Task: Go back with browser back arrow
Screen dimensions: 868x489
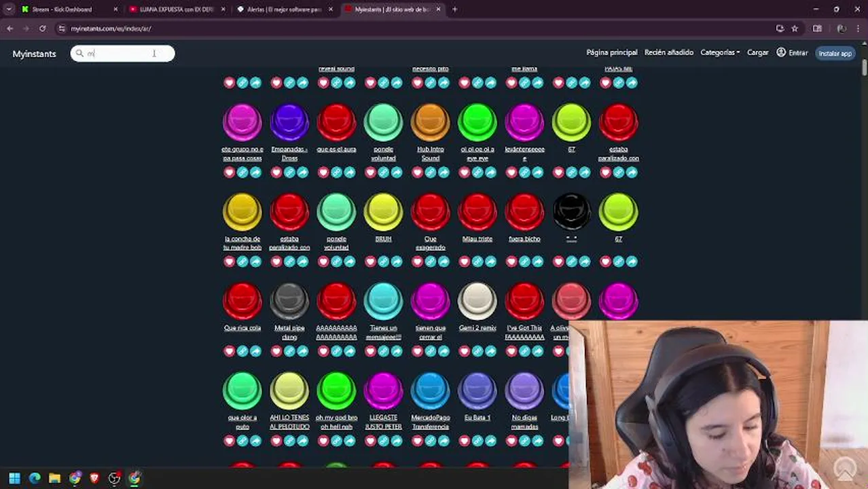Action: point(10,29)
